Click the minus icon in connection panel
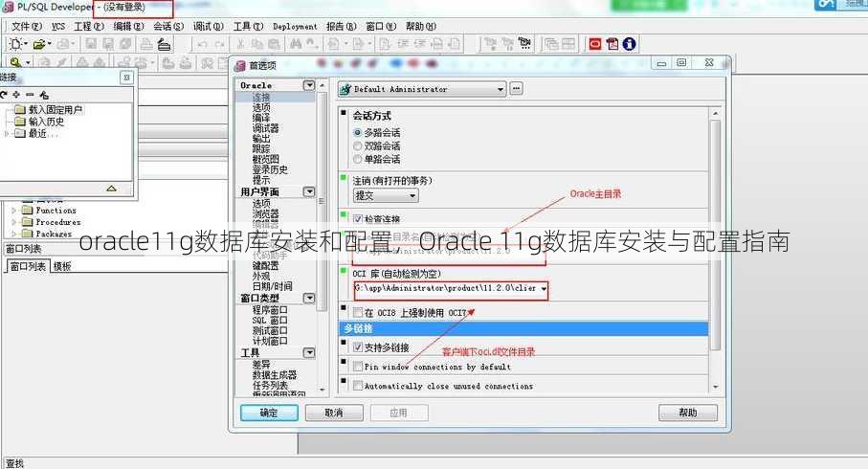The height and width of the screenshot is (469, 868). (x=30, y=95)
